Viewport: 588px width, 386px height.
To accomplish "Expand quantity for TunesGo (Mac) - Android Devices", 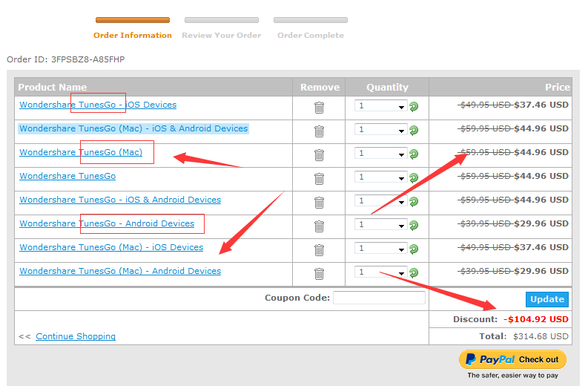I will [x=380, y=272].
